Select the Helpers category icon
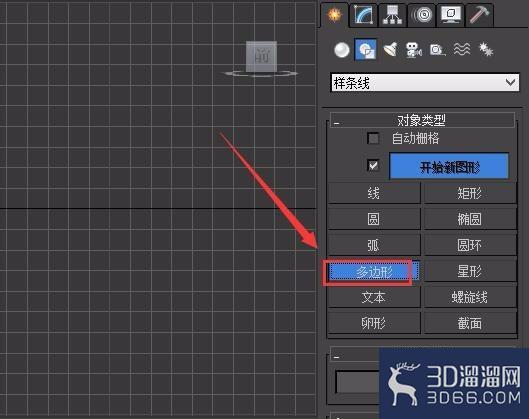 tap(437, 50)
